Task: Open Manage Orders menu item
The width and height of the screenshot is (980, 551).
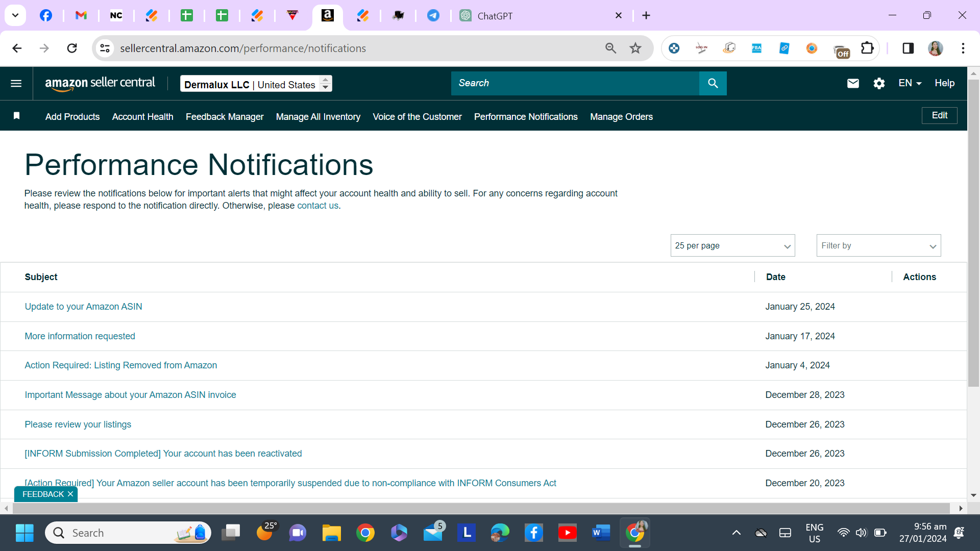Action: [x=621, y=117]
